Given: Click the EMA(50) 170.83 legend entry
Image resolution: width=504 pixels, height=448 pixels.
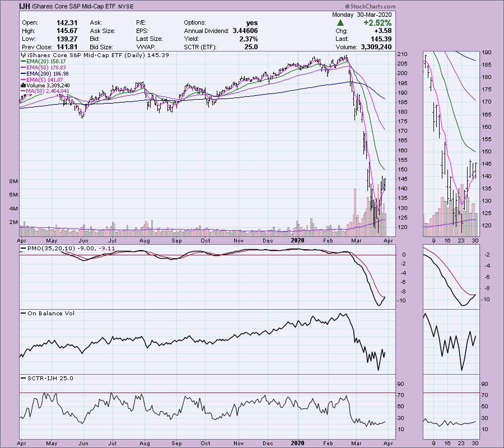Looking at the screenshot, I should click(43, 67).
